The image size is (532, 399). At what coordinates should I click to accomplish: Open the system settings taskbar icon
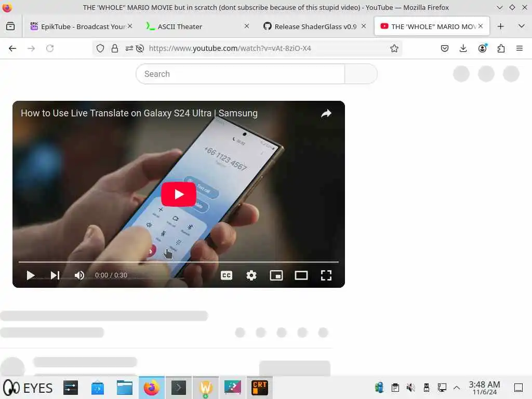point(71,388)
